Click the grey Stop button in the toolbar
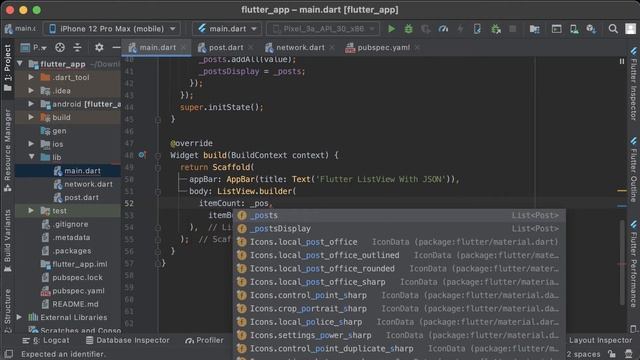 [513, 29]
